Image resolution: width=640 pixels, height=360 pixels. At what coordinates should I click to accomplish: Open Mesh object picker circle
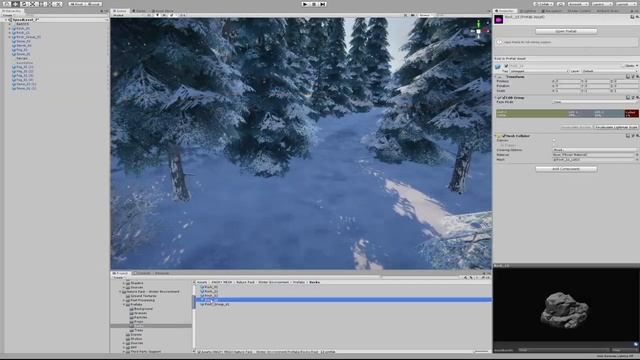pos(637,160)
